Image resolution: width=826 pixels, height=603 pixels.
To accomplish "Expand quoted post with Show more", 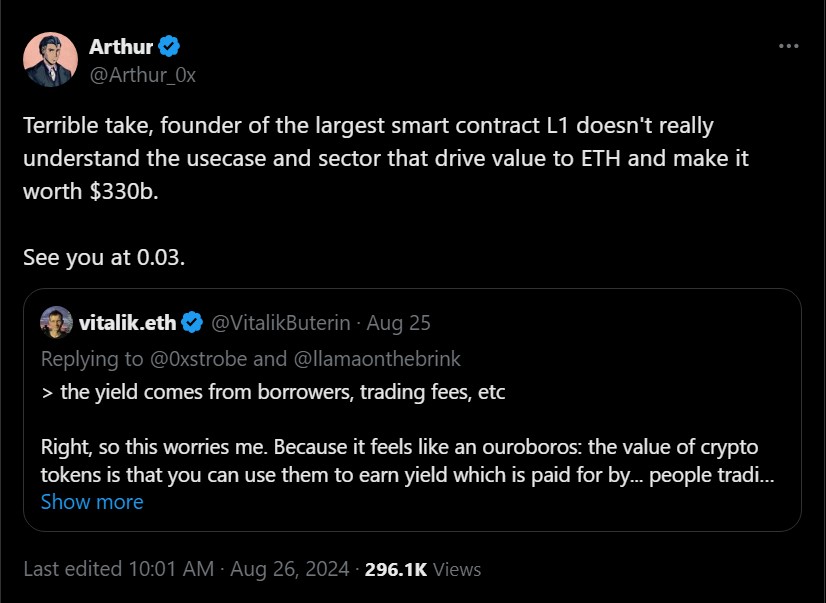I will 92,501.
